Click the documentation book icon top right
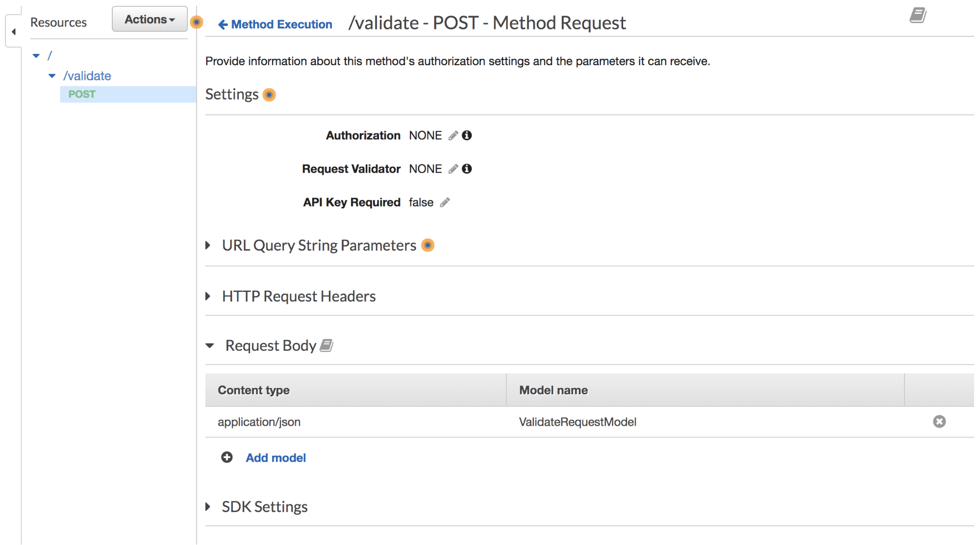Viewport: 980px width, 545px height. [918, 15]
